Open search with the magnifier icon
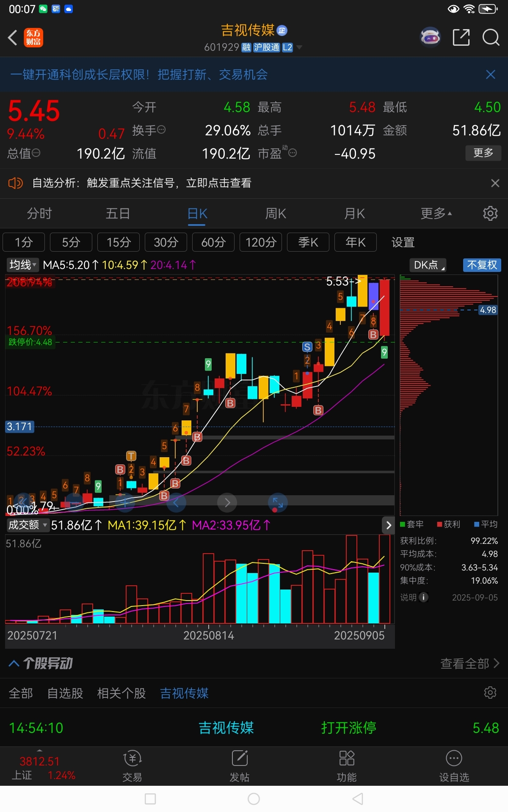This screenshot has width=508, height=812. coord(491,37)
